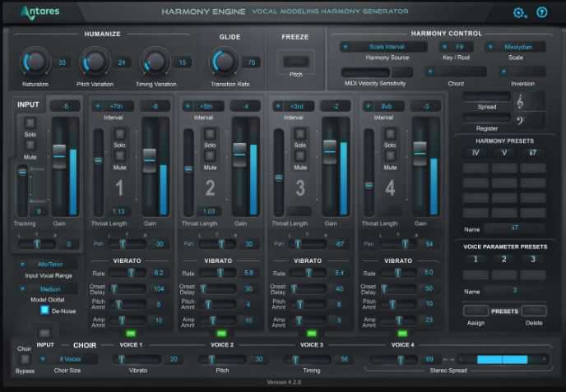Viewport: 566px width, 392px height.
Task: Click the Delete presets button
Action: [534, 311]
